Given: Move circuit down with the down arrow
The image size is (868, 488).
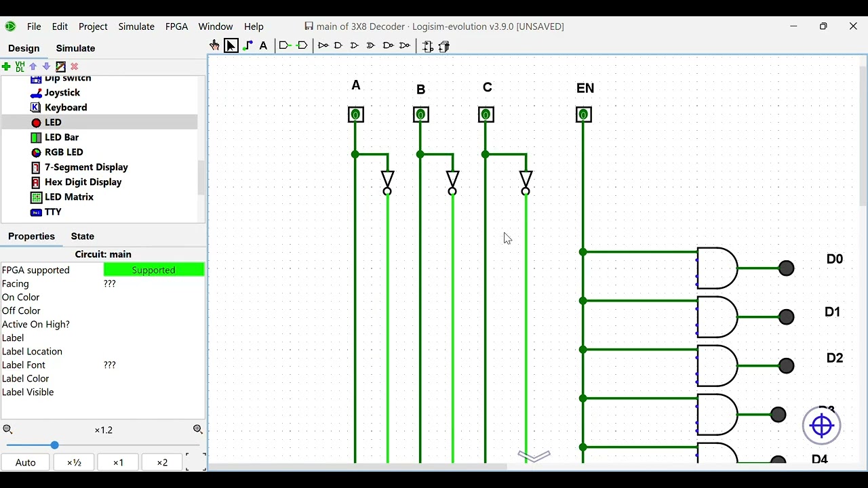Looking at the screenshot, I should (x=46, y=66).
